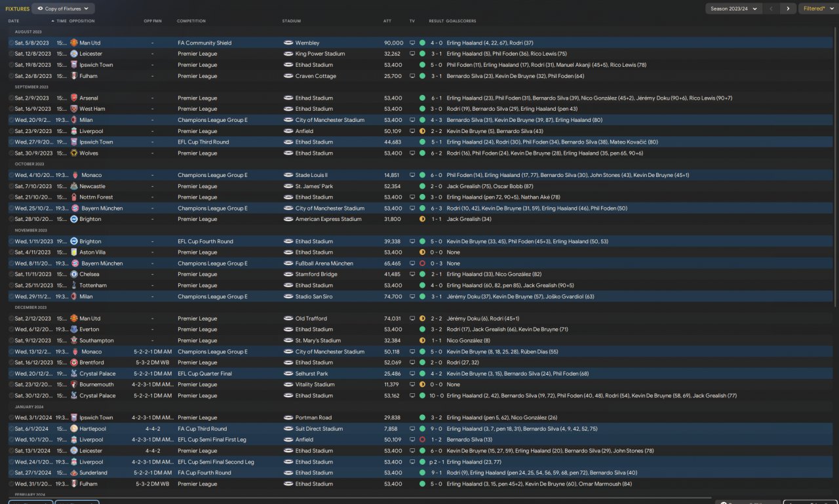Select the Sunderland club badge
This screenshot has height=504, width=839.
[x=74, y=473]
